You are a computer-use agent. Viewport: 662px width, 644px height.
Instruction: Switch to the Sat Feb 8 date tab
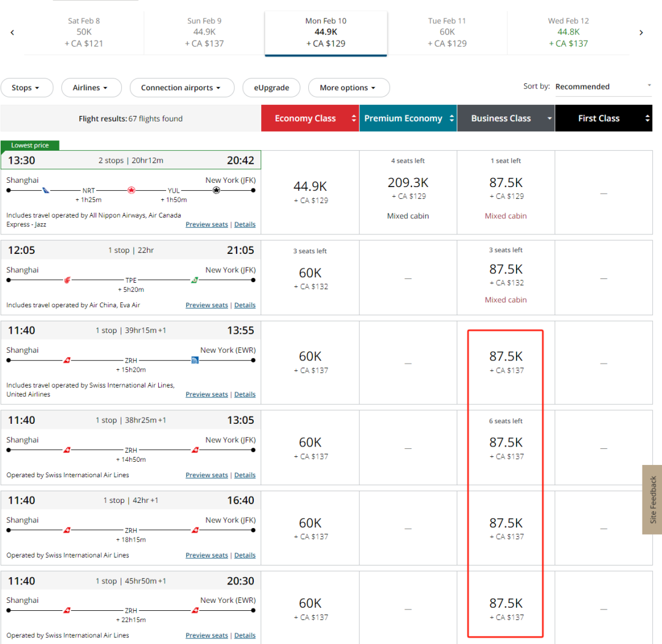tap(84, 33)
